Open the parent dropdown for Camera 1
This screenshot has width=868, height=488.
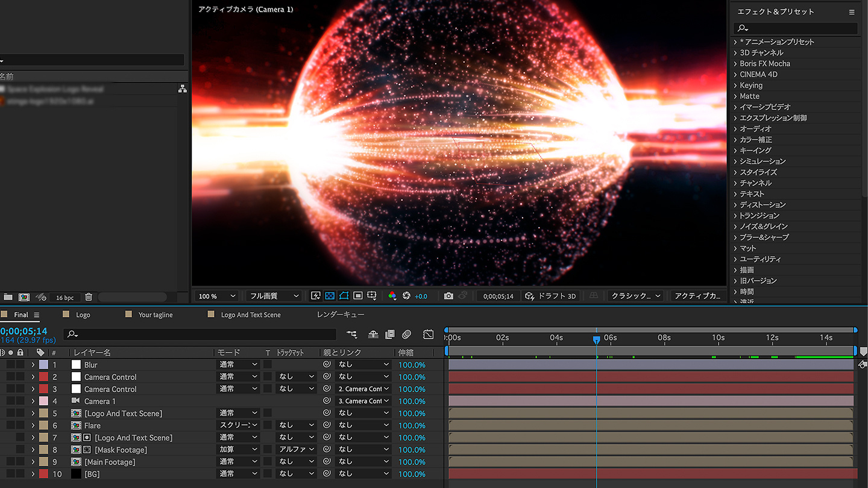pos(363,401)
